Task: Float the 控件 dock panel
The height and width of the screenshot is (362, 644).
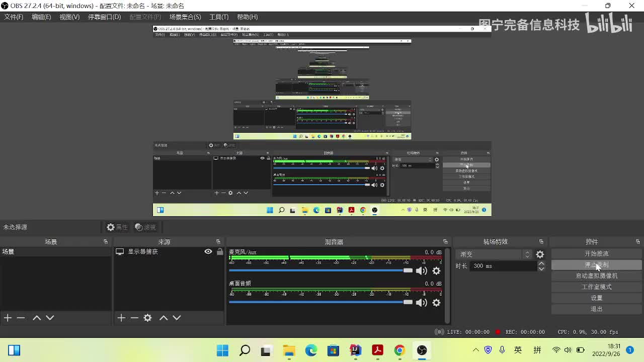Action: coord(638,242)
